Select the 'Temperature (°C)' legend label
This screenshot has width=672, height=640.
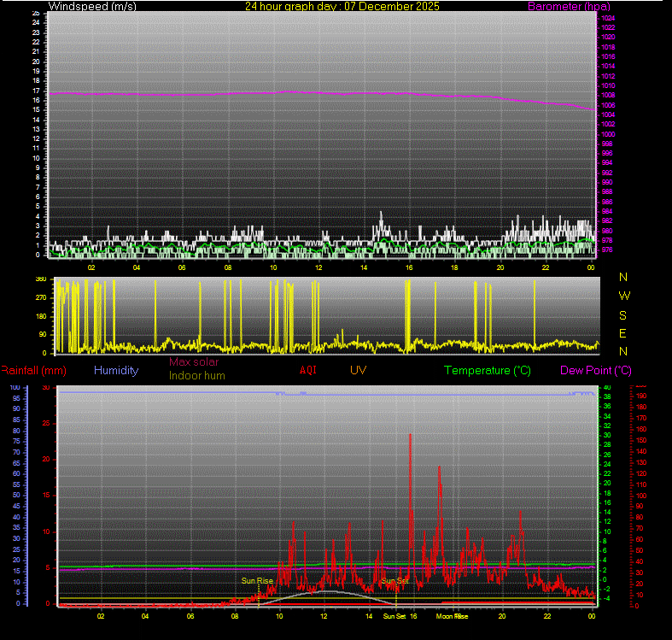pyautogui.click(x=488, y=370)
